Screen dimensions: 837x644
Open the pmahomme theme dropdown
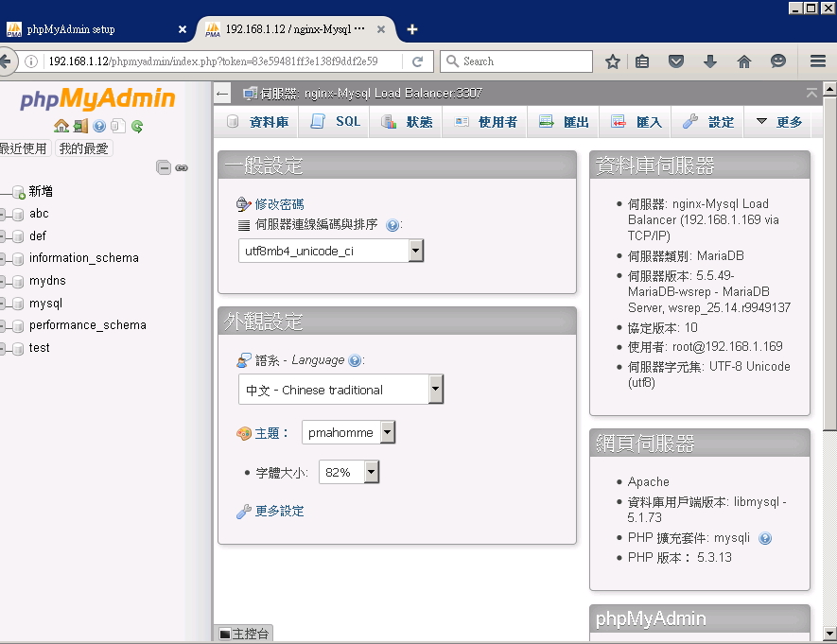pyautogui.click(x=349, y=432)
